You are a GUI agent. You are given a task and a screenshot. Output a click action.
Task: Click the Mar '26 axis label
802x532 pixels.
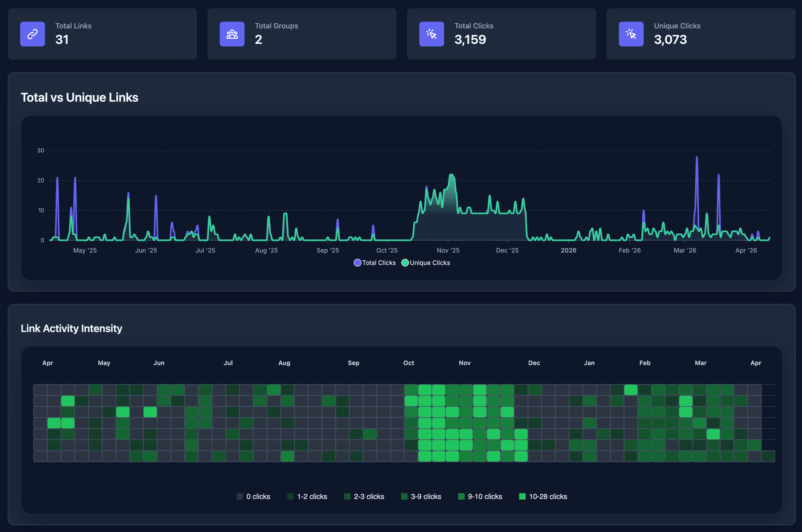[x=685, y=251]
